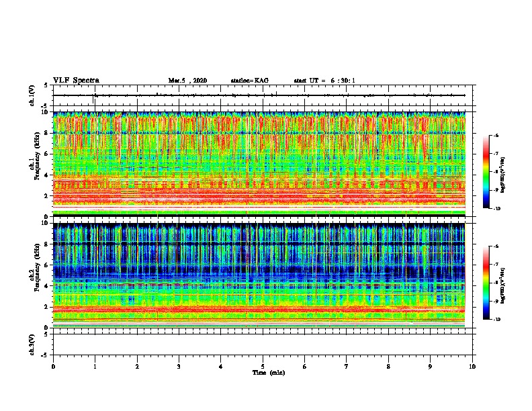Click the "-6" label on the ch.1 color scale
532x411 pixels.
click(x=496, y=135)
